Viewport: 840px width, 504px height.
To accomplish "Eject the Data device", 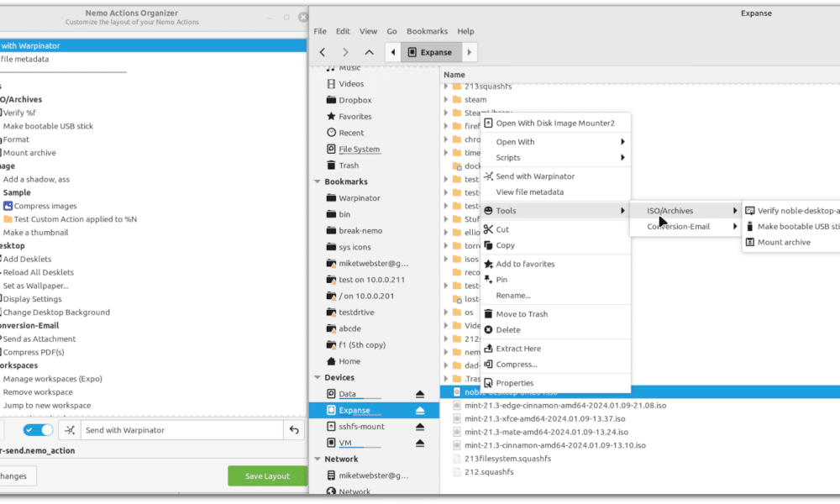I will (x=420, y=394).
